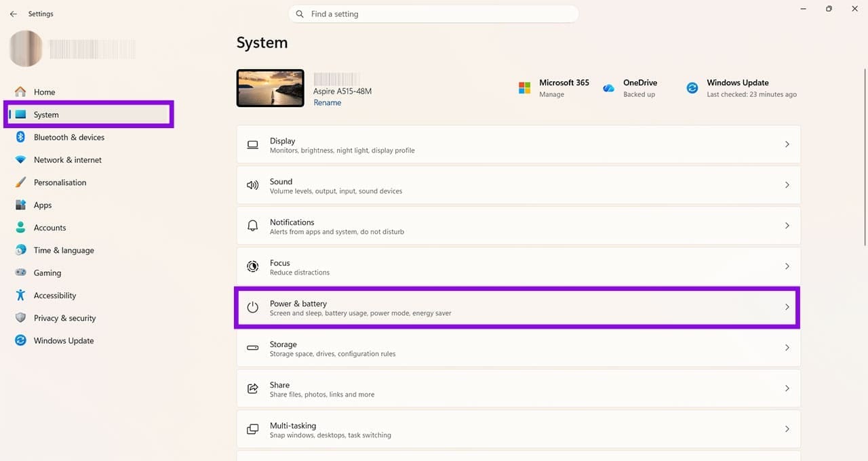Open the Power & battery settings title
Screen dimensions: 868x461
298,304
